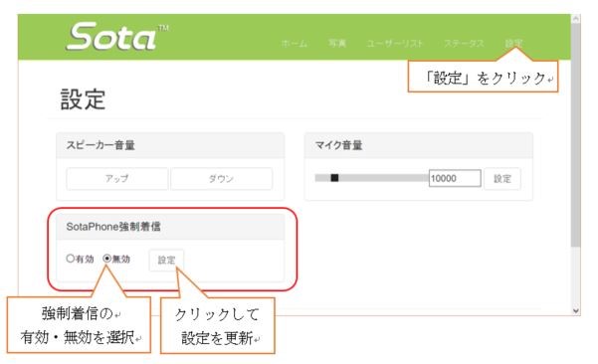Click the 設定 page heading
Image resolution: width=598 pixels, height=364 pixels.
point(83,99)
